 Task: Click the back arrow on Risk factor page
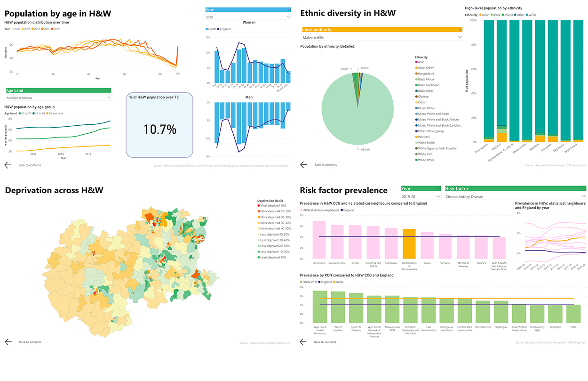tap(303, 342)
